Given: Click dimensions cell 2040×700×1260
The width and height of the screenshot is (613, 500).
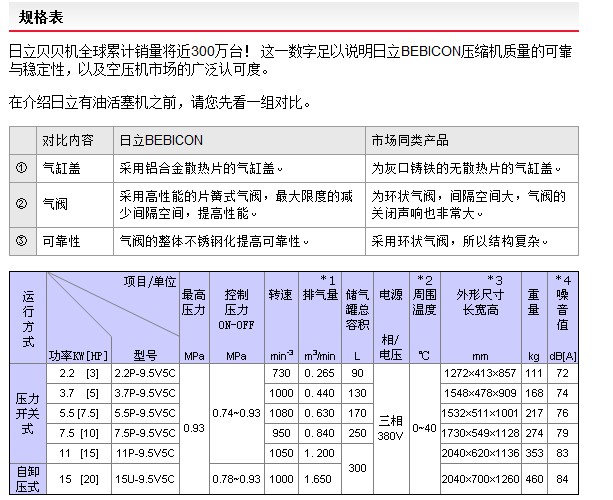Looking at the screenshot, I should [481, 479].
